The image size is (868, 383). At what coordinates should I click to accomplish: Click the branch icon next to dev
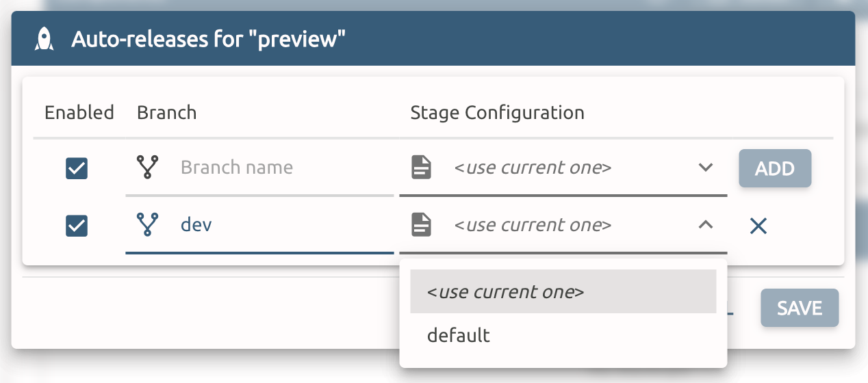(x=148, y=225)
